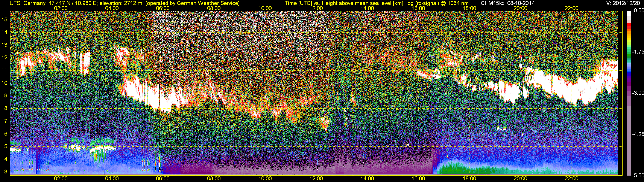Click the '14:00' label on the bottom time axis
Screen dimensions: 644x182
[x=367, y=179]
